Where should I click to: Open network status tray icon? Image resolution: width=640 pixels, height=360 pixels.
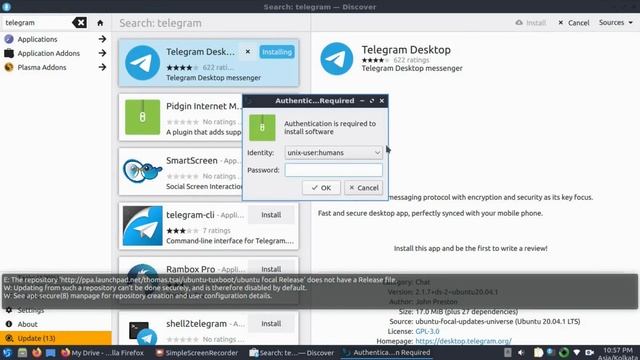coord(577,353)
